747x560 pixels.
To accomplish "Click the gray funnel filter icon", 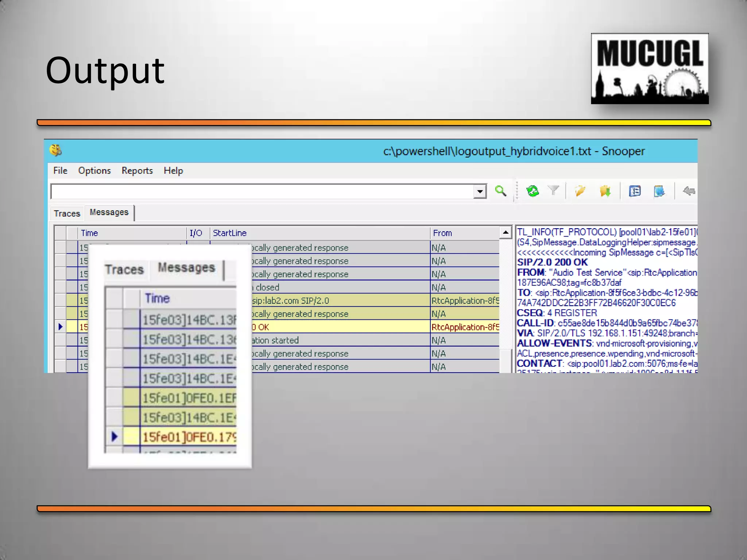I will pyautogui.click(x=553, y=190).
